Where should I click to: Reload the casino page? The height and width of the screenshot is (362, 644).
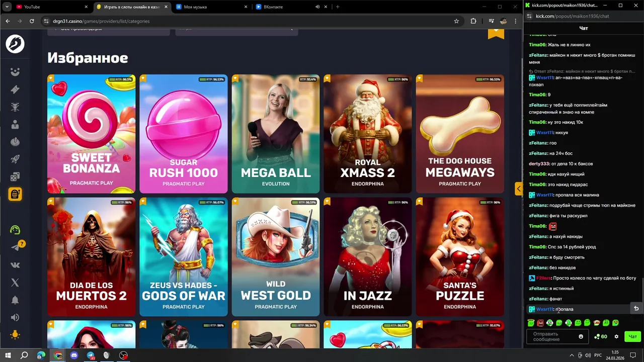click(32, 21)
